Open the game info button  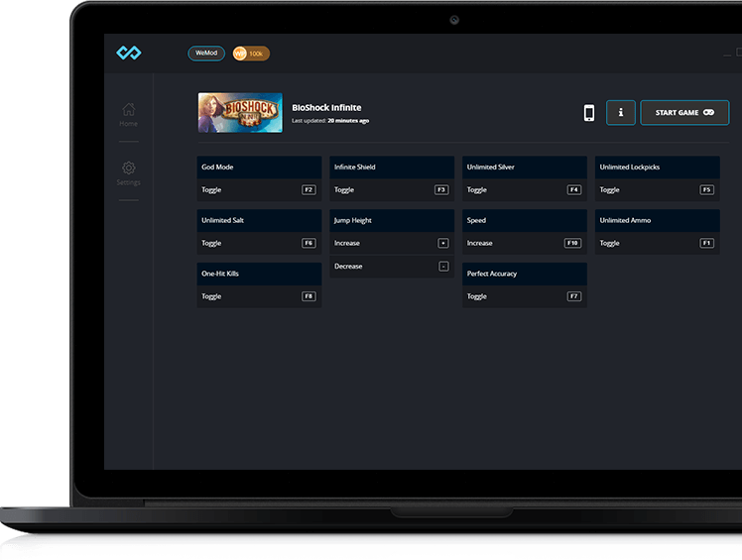(620, 113)
